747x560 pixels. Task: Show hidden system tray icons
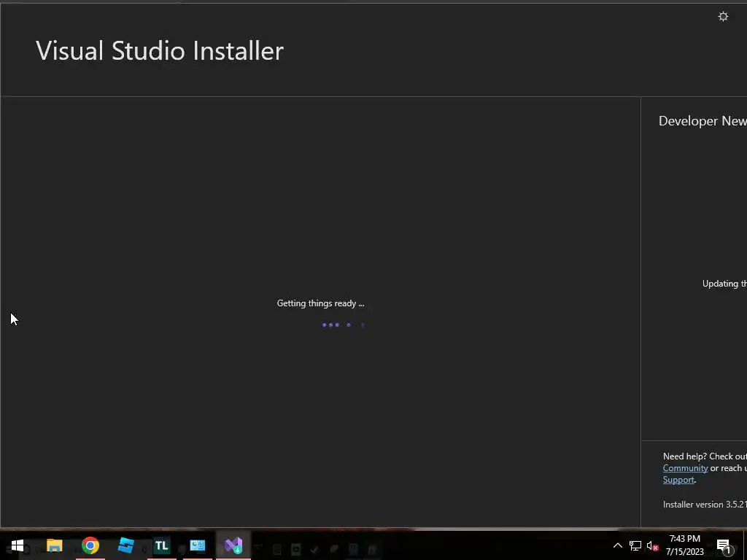pyautogui.click(x=617, y=545)
